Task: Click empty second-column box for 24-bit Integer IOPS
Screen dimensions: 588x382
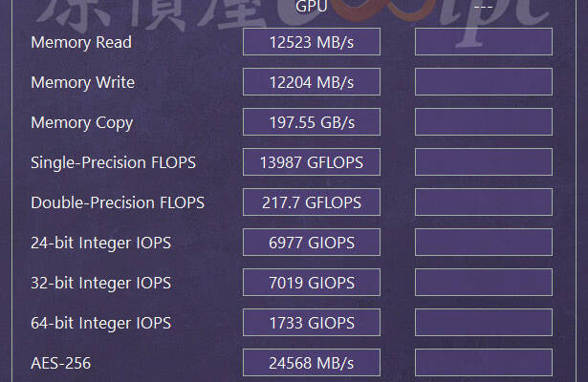Action: tap(484, 242)
